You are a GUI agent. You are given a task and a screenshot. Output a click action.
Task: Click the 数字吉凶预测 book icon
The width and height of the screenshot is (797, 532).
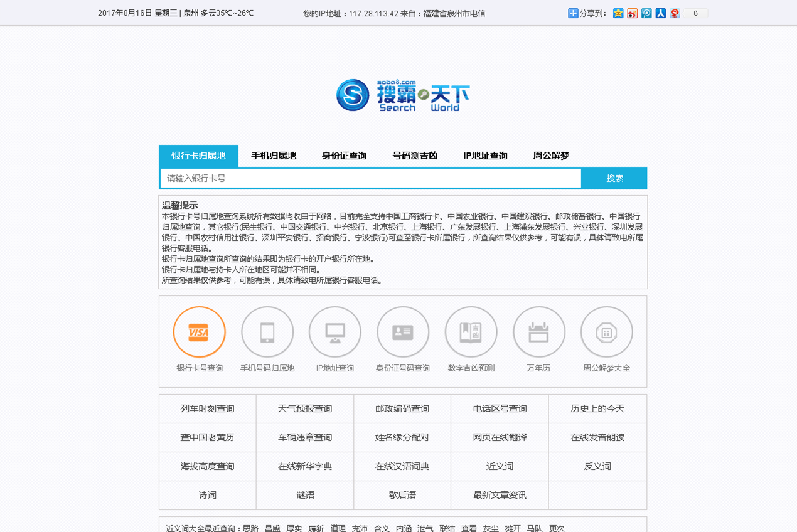(471, 332)
